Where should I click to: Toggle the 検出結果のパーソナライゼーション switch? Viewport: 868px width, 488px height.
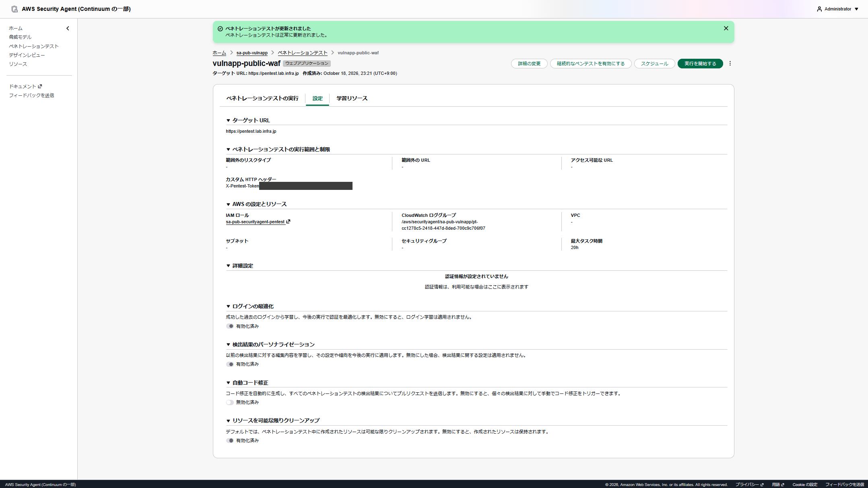click(x=230, y=364)
